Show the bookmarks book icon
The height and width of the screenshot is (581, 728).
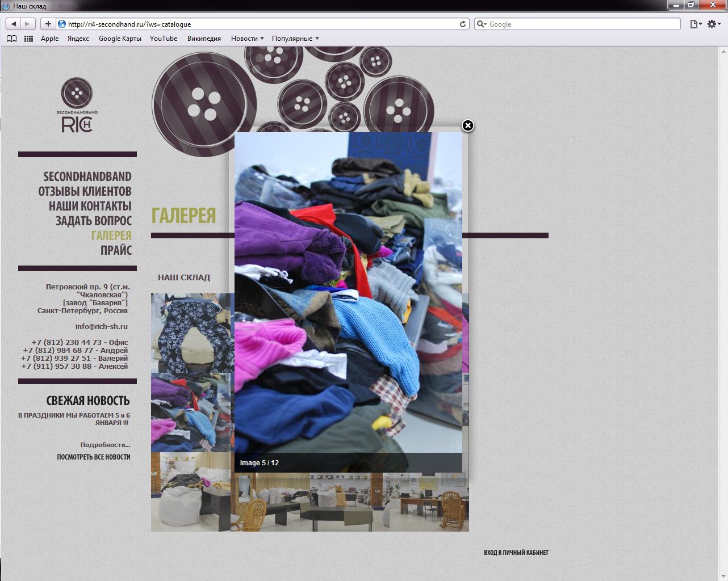click(x=11, y=39)
